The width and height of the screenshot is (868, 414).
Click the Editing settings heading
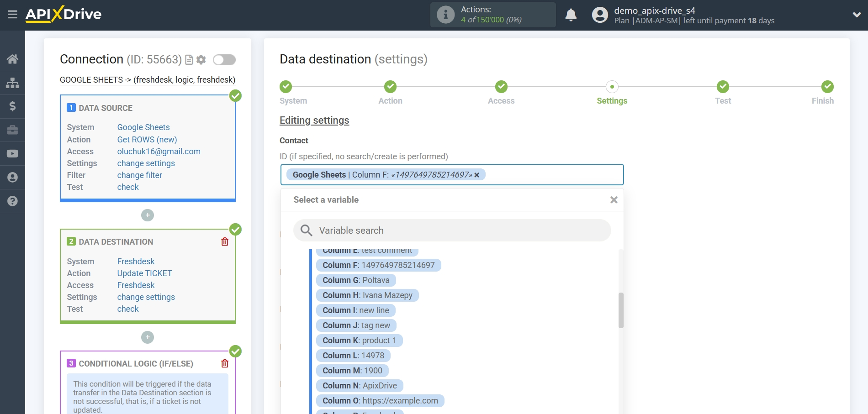(314, 121)
